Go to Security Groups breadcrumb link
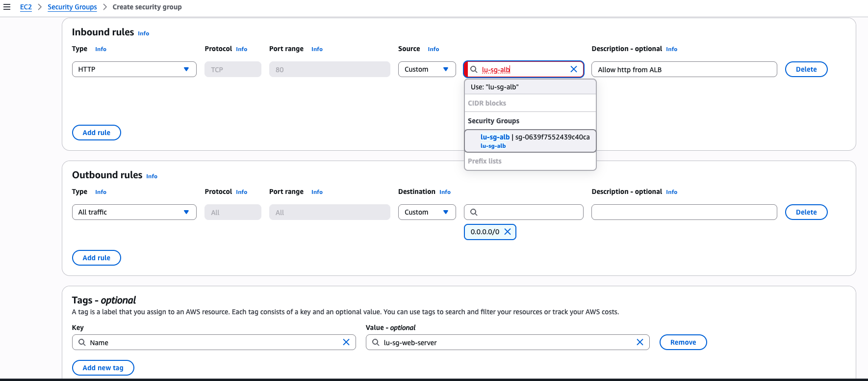 pyautogui.click(x=72, y=7)
